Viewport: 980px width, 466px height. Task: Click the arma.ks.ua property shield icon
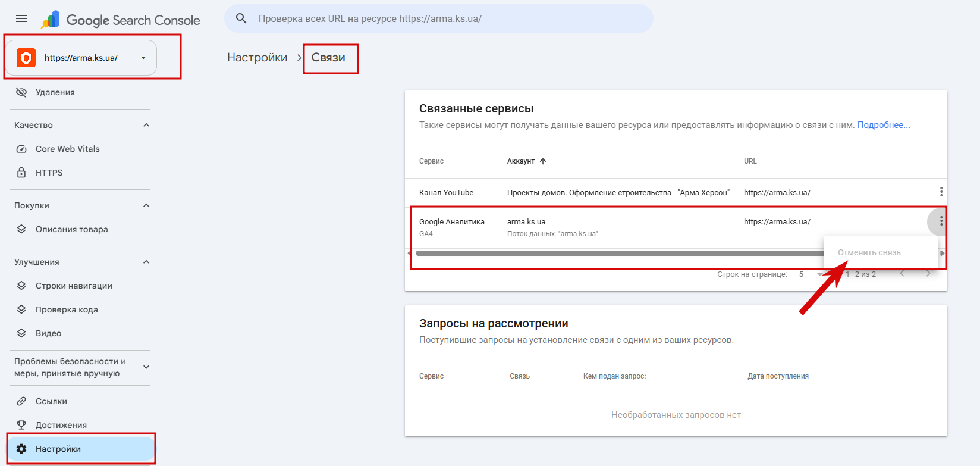26,58
